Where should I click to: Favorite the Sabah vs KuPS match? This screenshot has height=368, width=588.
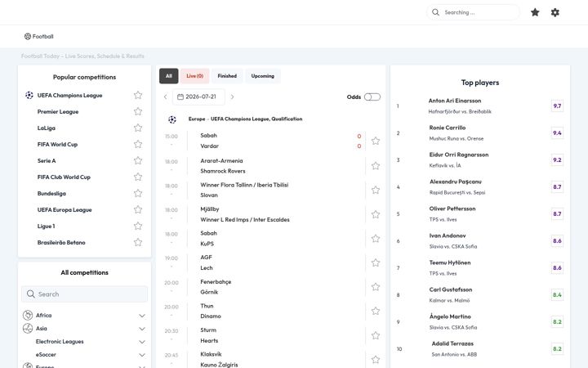pyautogui.click(x=376, y=239)
